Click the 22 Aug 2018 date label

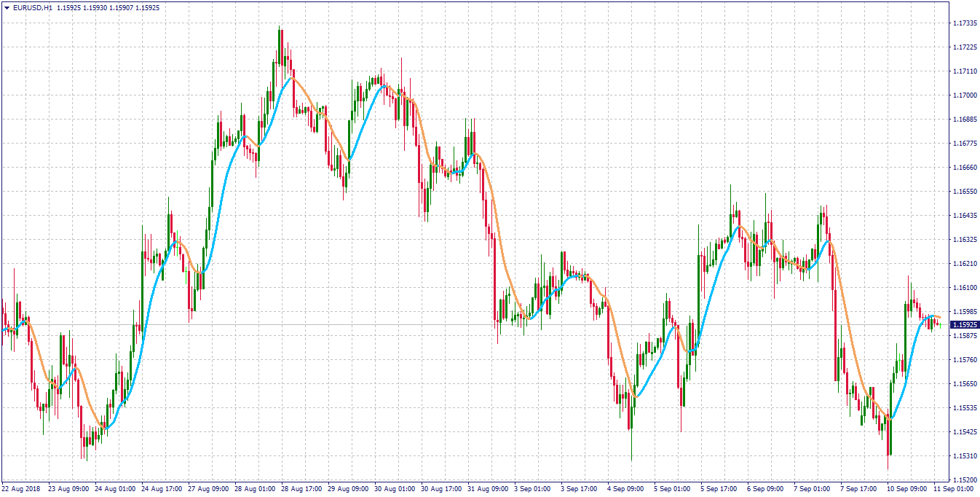click(x=21, y=489)
